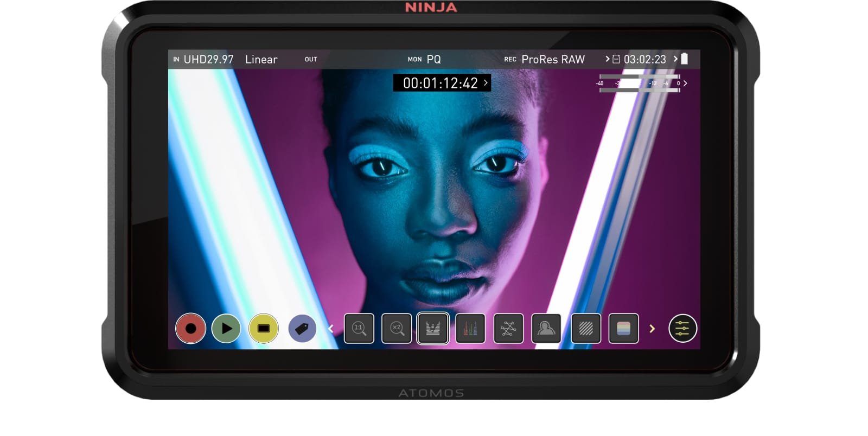Enable false color display
Viewport: 868px width, 436px height.
(x=623, y=329)
